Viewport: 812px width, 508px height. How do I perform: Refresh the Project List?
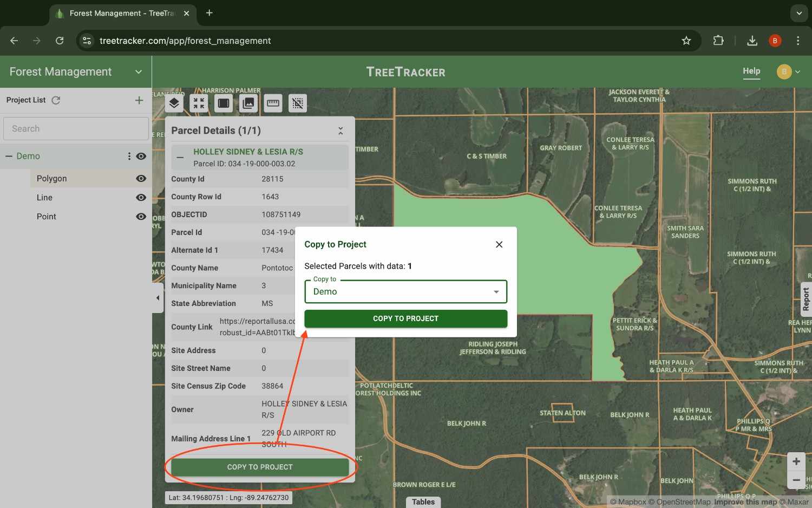pos(56,100)
